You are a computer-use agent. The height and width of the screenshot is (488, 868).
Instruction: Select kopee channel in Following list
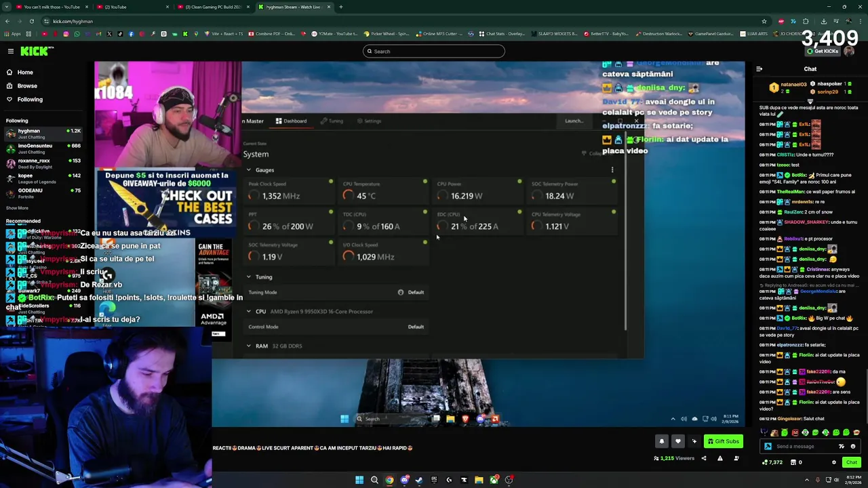click(43, 178)
